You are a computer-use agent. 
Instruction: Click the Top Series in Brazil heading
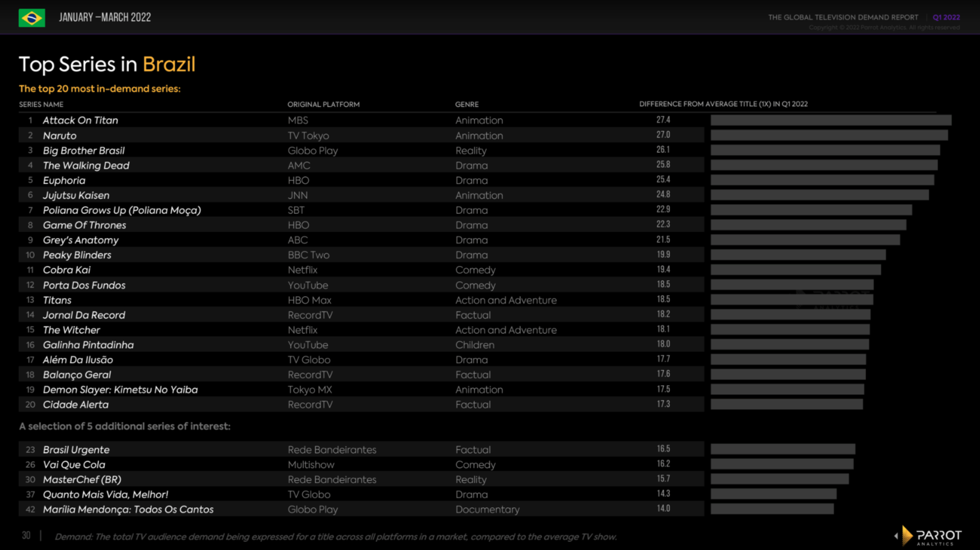(x=107, y=64)
